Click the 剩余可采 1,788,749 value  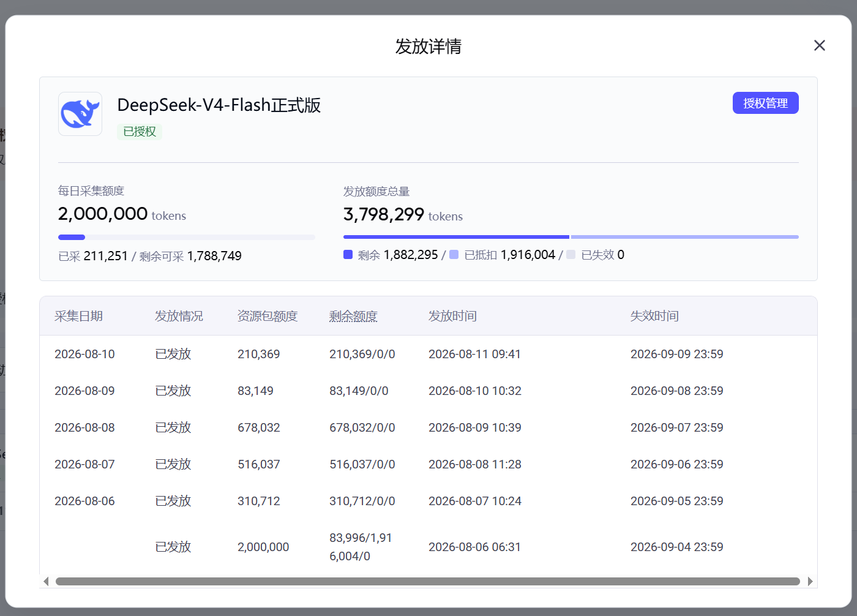(190, 256)
